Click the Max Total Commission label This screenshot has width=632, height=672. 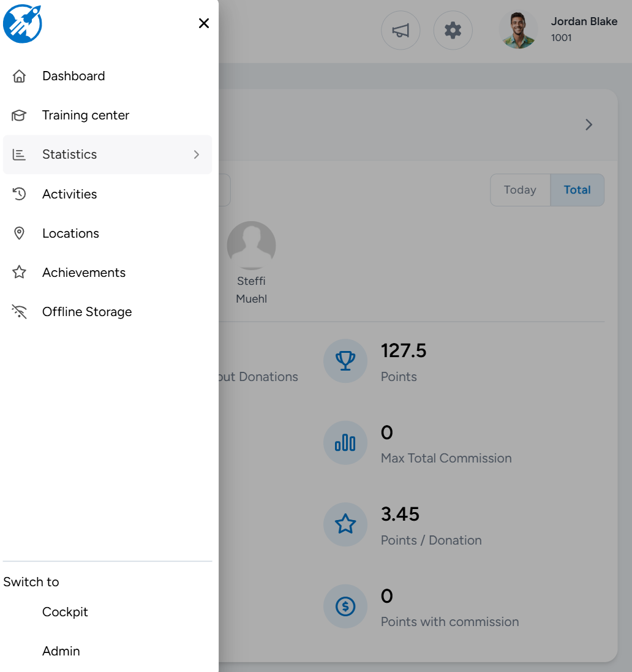click(x=446, y=458)
